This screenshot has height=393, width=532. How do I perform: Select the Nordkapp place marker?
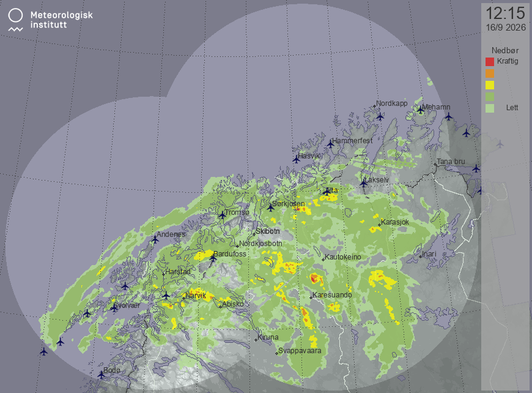click(375, 107)
